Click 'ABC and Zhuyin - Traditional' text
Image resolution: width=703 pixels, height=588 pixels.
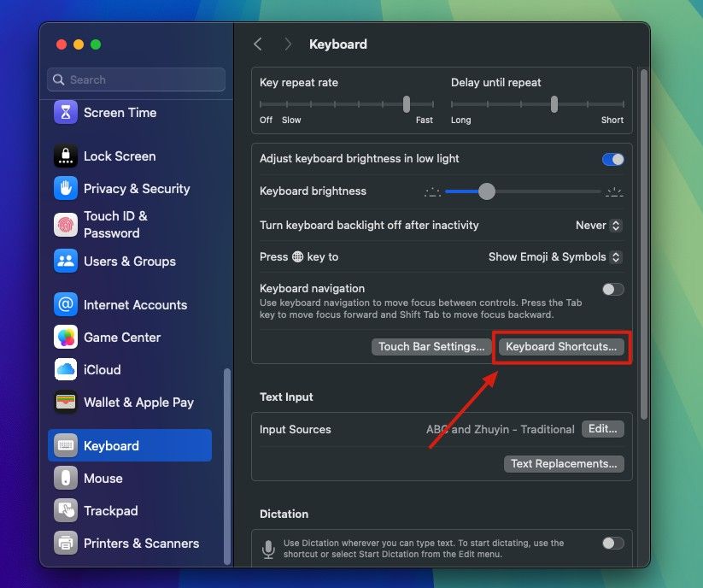pos(500,429)
